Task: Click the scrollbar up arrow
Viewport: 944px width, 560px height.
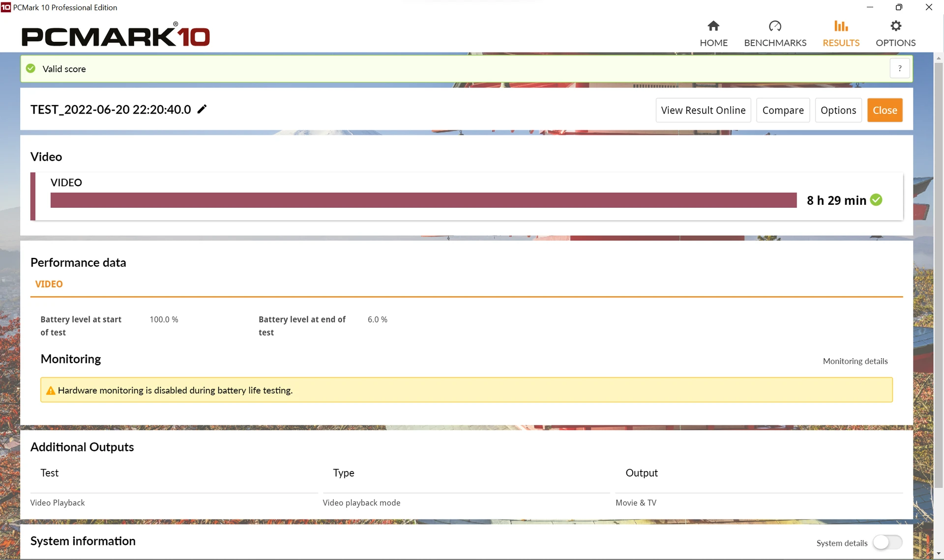Action: pos(939,58)
